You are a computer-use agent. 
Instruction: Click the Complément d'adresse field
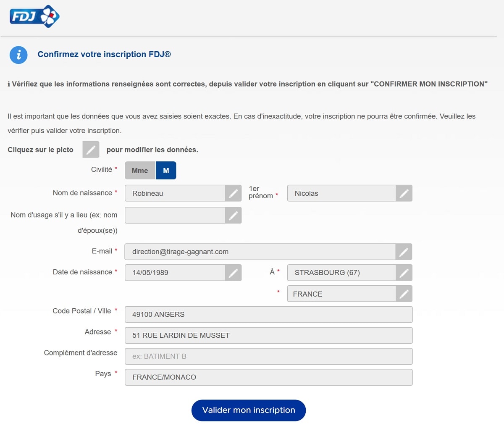[269, 356]
